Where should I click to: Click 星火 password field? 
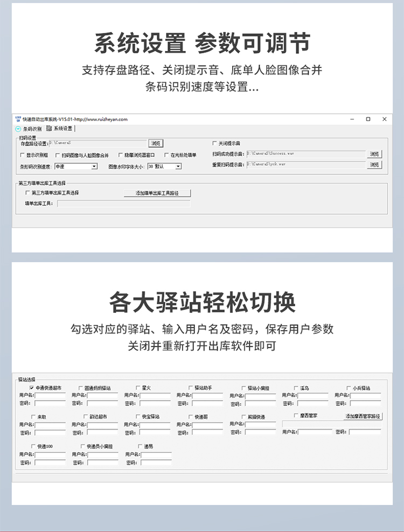pos(155,403)
